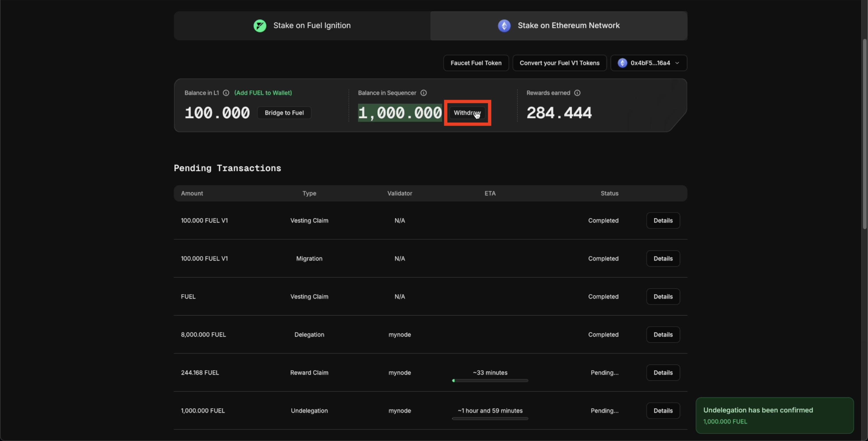Open Details for 100.000 FUEL V1 Vesting Claim

click(663, 221)
